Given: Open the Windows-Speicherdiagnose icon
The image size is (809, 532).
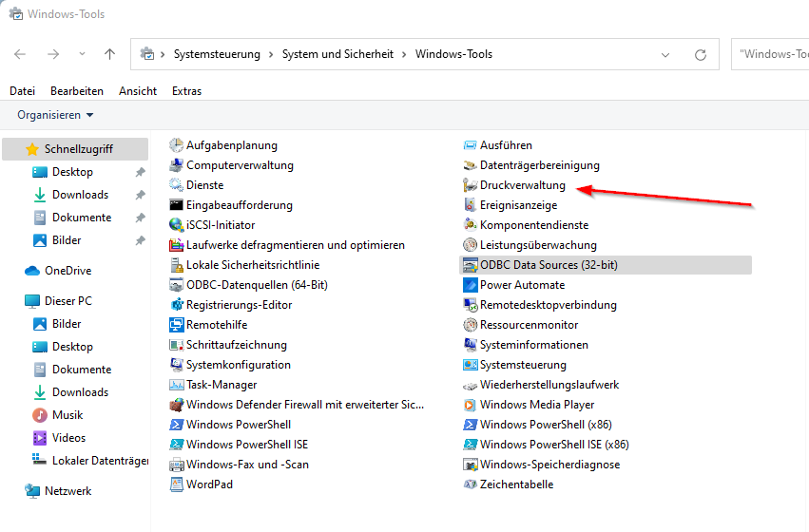Looking at the screenshot, I should [470, 465].
